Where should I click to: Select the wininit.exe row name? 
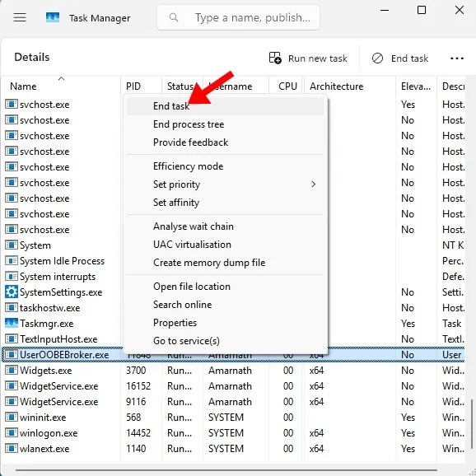pyautogui.click(x=43, y=417)
